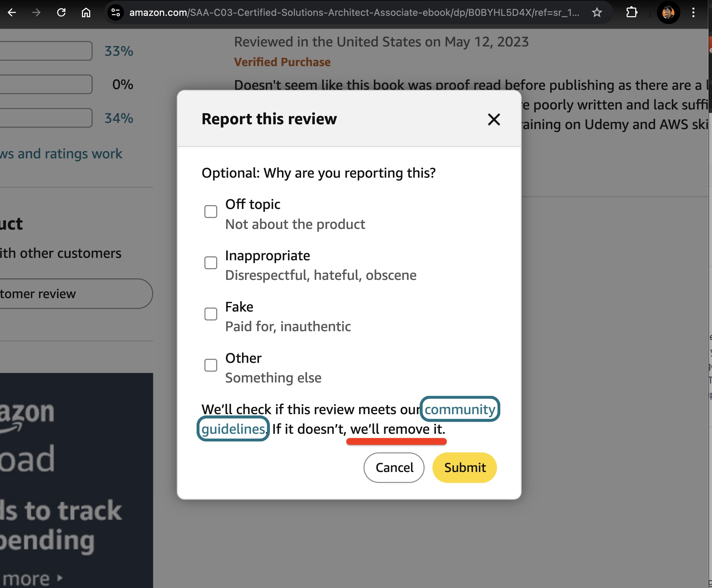This screenshot has width=712, height=588.
Task: Check the Off topic checkbox
Action: pos(211,211)
